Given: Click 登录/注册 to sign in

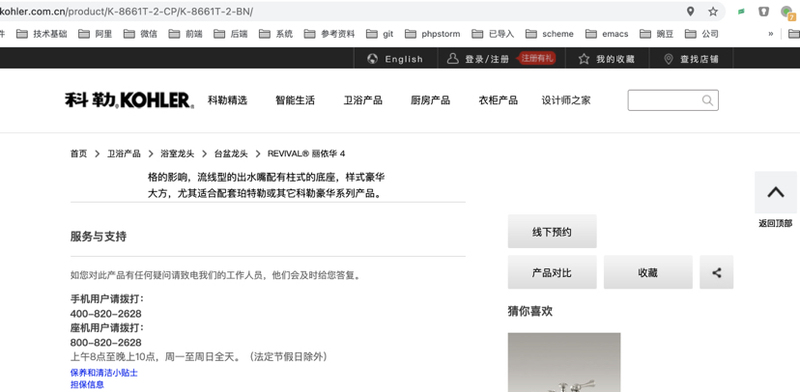Looking at the screenshot, I should 478,59.
